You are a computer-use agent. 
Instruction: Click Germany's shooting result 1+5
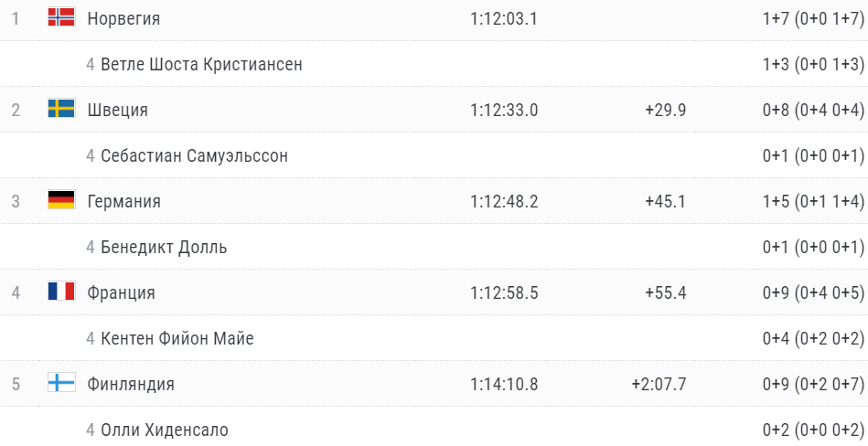coord(775,201)
